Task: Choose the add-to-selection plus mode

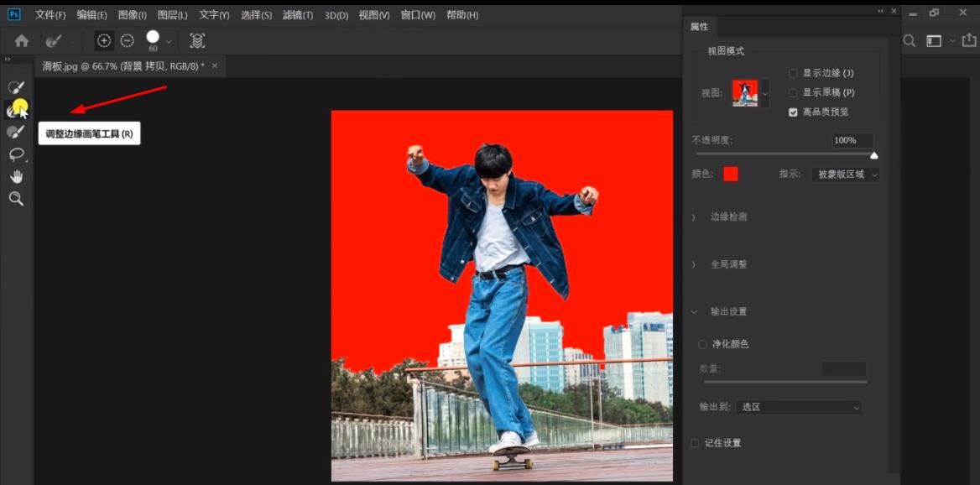Action: point(104,40)
